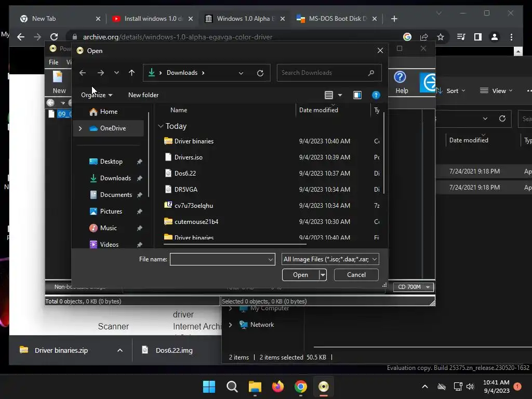Image resolution: width=532 pixels, height=399 pixels.
Task: Open Chrome profile icon
Action: [x=495, y=37]
